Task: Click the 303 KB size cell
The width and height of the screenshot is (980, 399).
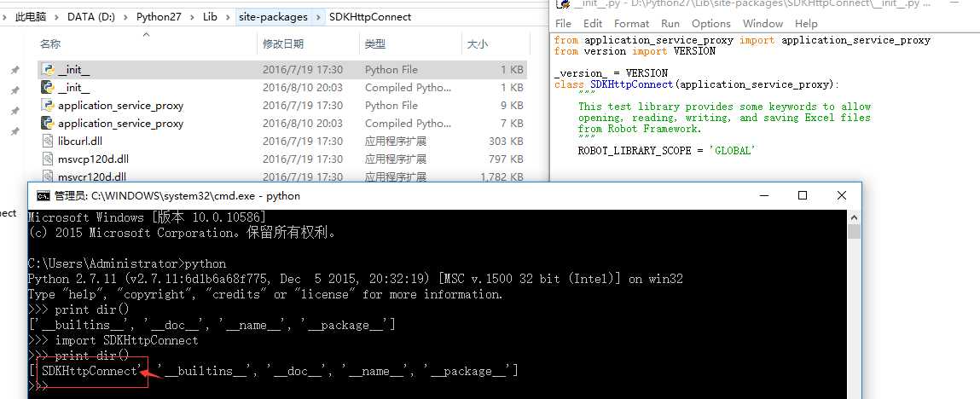Action: [x=507, y=142]
